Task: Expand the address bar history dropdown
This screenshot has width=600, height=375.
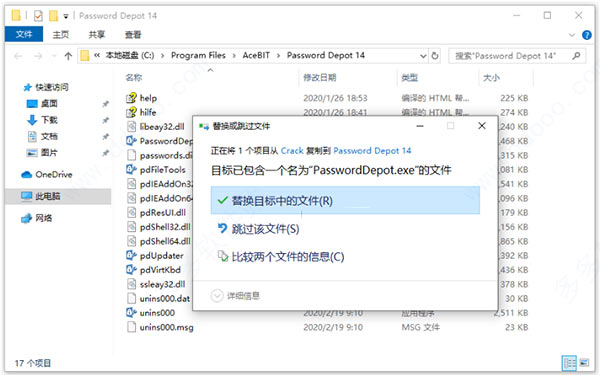Action: pos(423,56)
